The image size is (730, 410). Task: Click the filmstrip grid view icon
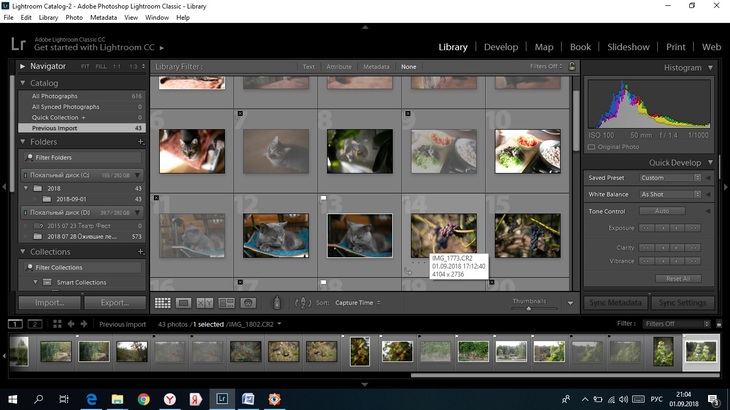tap(57, 324)
